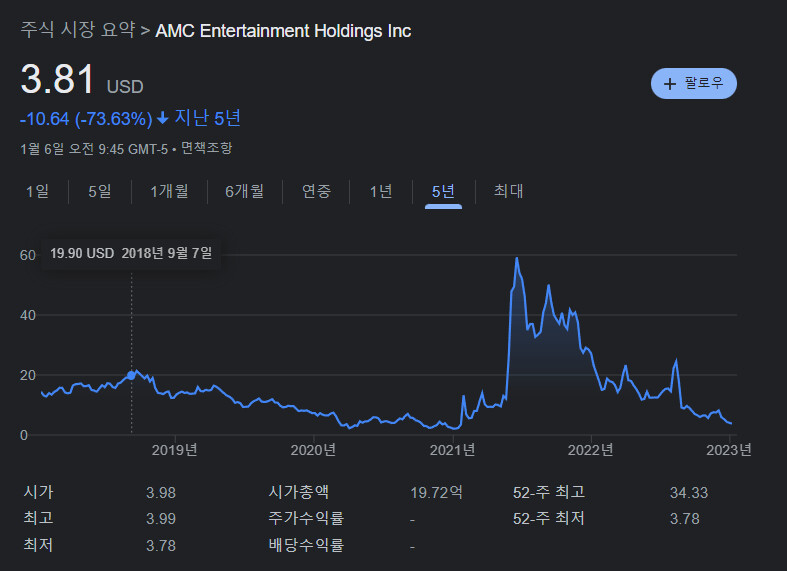Viewport: 787px width, 571px height.
Task: Click the 팔로우 follow button
Action: pyautogui.click(x=694, y=83)
